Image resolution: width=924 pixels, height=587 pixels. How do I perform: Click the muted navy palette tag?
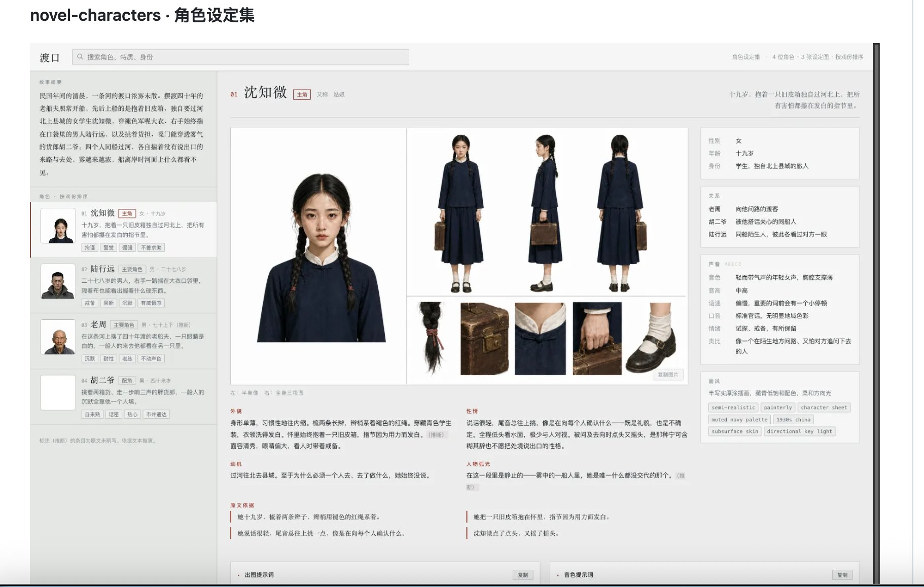(739, 420)
